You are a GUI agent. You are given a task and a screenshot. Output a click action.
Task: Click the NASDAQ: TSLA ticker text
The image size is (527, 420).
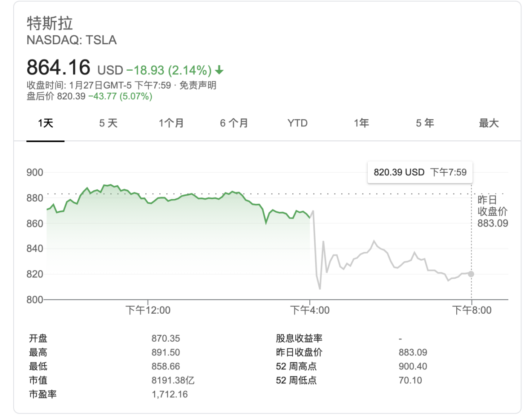point(72,40)
